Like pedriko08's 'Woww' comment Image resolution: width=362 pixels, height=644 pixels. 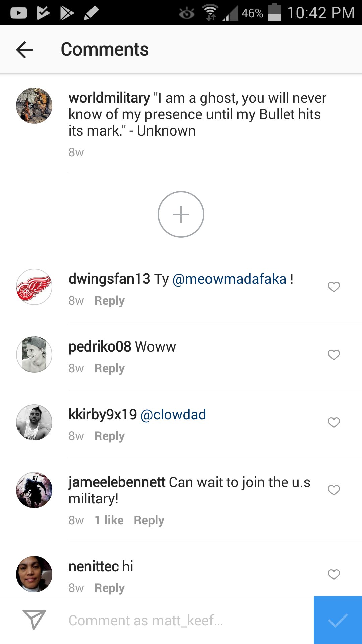334,355
